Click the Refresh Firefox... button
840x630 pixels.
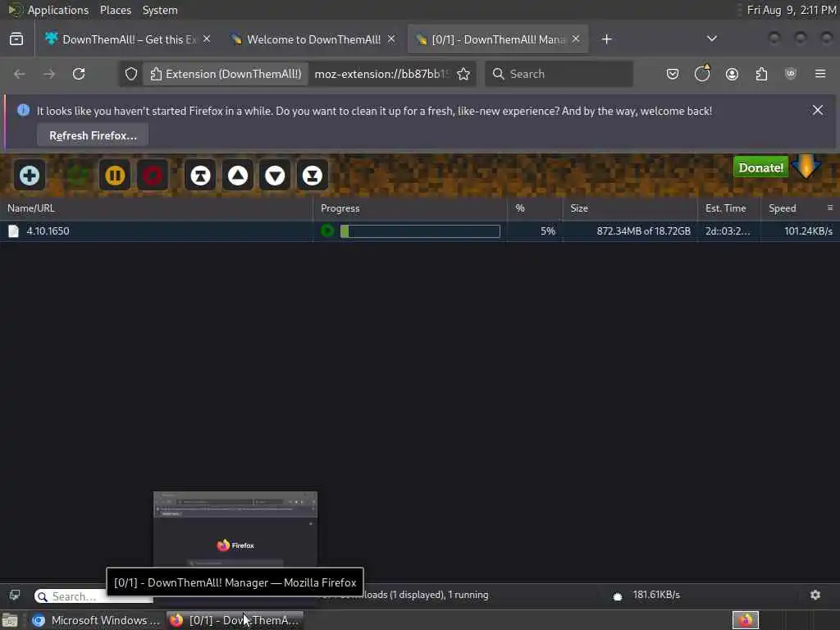pyautogui.click(x=93, y=135)
